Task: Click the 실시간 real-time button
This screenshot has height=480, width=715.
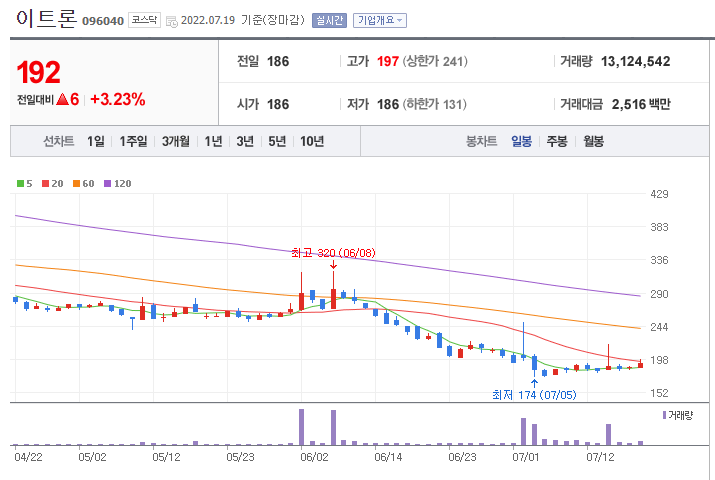Action: tap(329, 21)
